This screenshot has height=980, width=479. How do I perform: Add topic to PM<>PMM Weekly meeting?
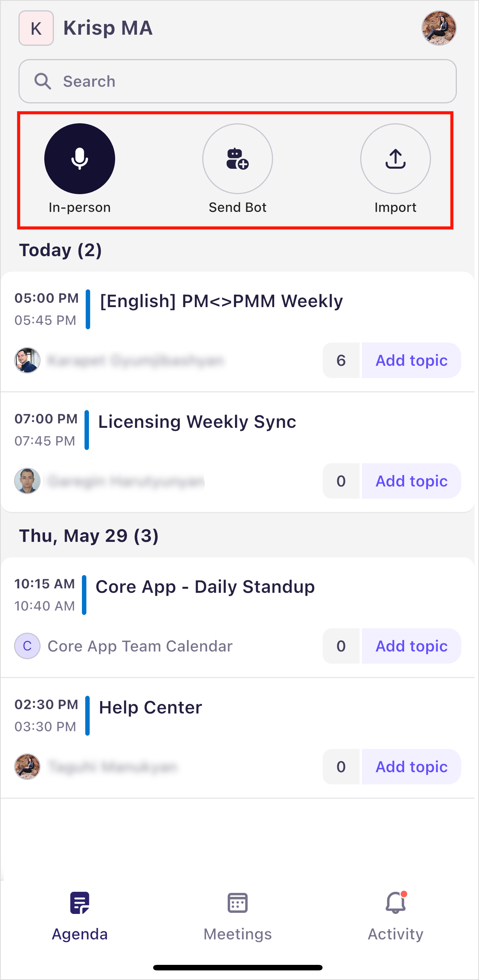point(411,360)
